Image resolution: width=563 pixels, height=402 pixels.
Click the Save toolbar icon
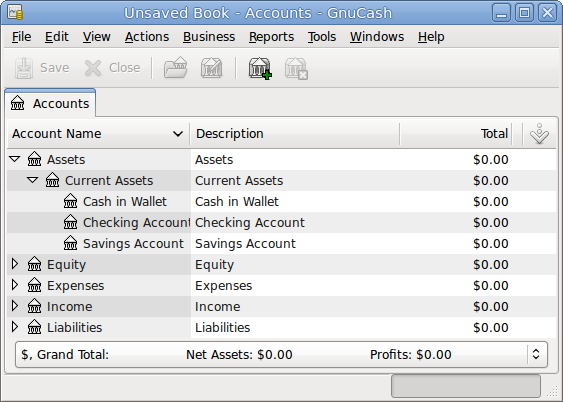click(24, 68)
